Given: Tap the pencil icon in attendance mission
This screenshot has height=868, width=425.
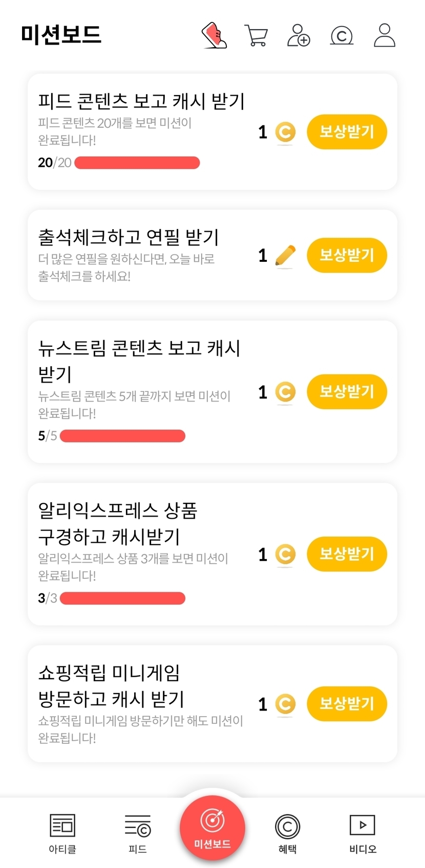Looking at the screenshot, I should 285,255.
